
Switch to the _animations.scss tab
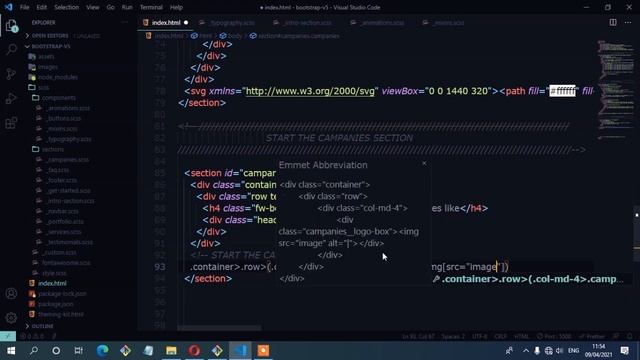pyautogui.click(x=382, y=23)
